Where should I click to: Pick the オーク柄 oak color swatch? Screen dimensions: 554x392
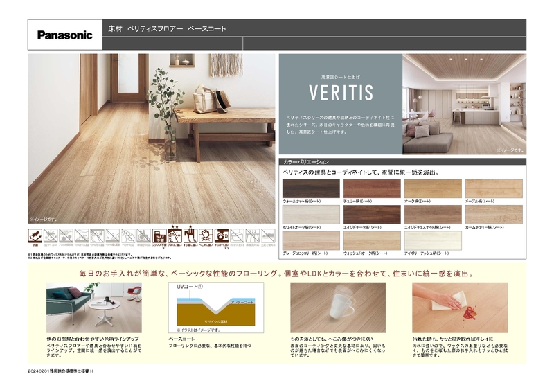pos(433,188)
